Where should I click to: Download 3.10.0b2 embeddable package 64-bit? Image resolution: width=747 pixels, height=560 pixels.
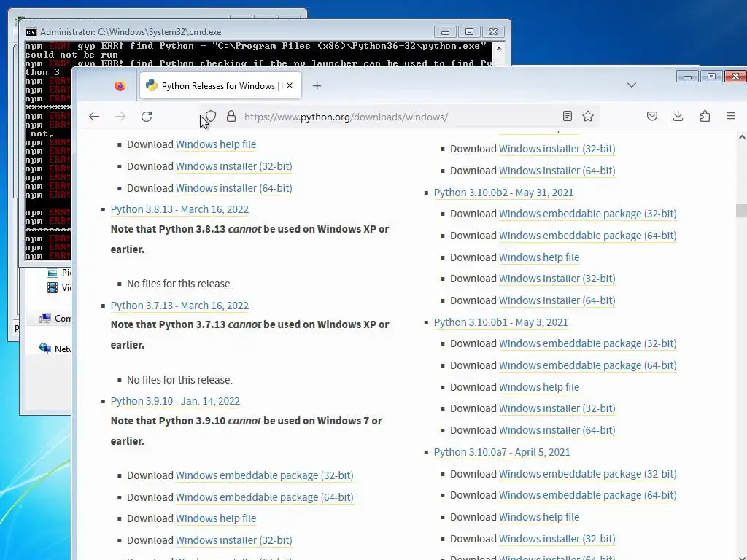point(587,236)
